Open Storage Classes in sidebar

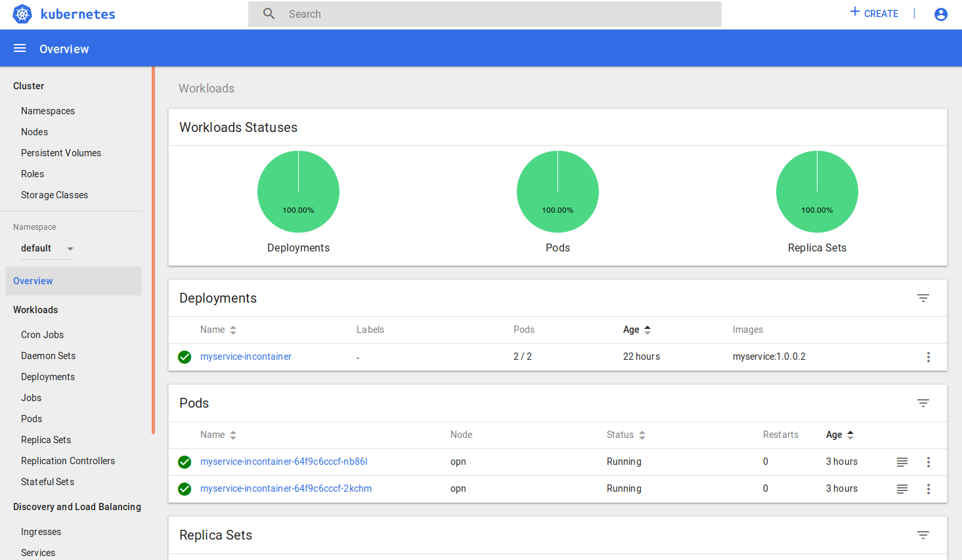click(x=55, y=195)
